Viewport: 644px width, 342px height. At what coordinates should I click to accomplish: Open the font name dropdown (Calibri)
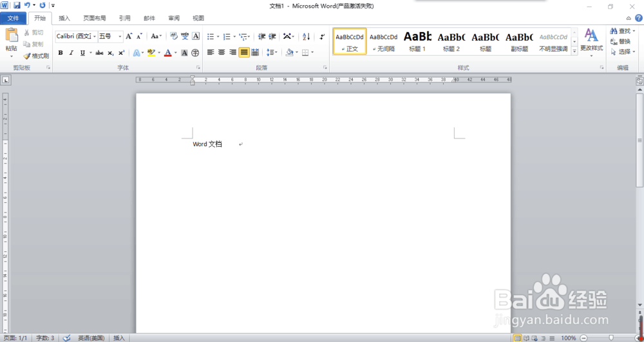[x=95, y=37]
